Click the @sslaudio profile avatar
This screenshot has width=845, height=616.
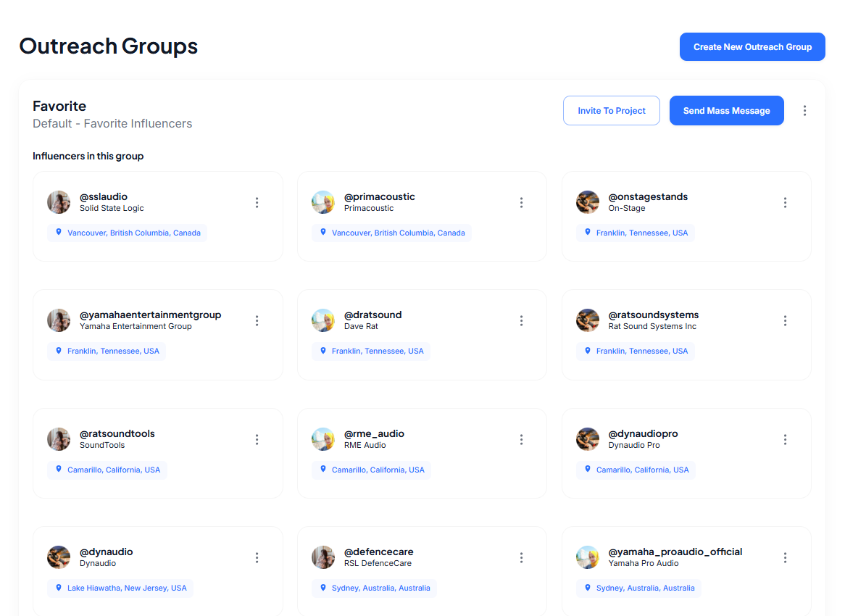click(x=59, y=202)
